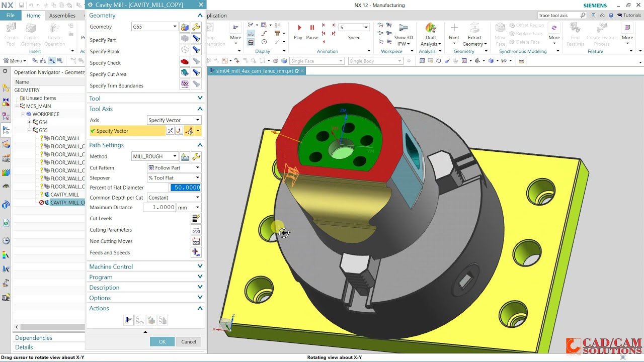Screen dimensions: 644x362
Task: Expand the Tool section
Action: 200,98
